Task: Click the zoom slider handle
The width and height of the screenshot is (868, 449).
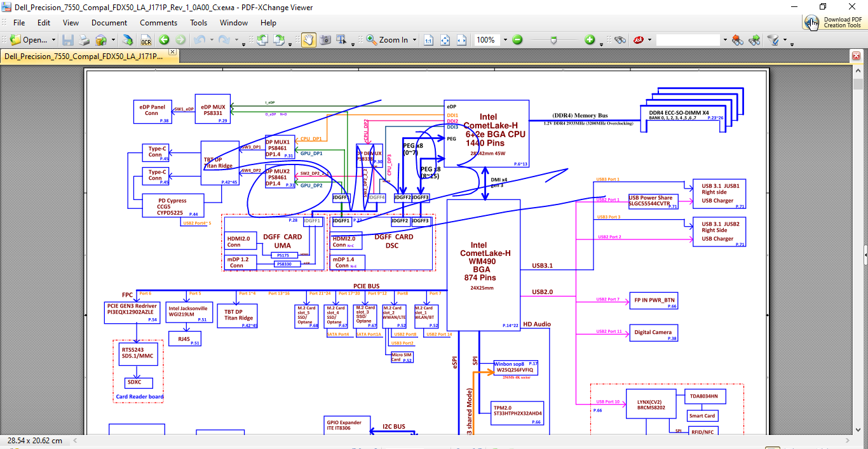Action: click(553, 39)
